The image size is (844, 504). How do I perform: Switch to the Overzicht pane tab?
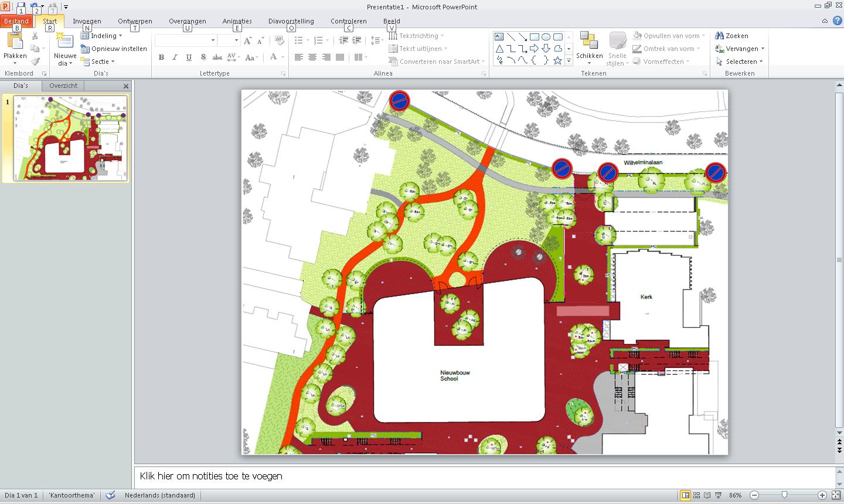tap(63, 86)
